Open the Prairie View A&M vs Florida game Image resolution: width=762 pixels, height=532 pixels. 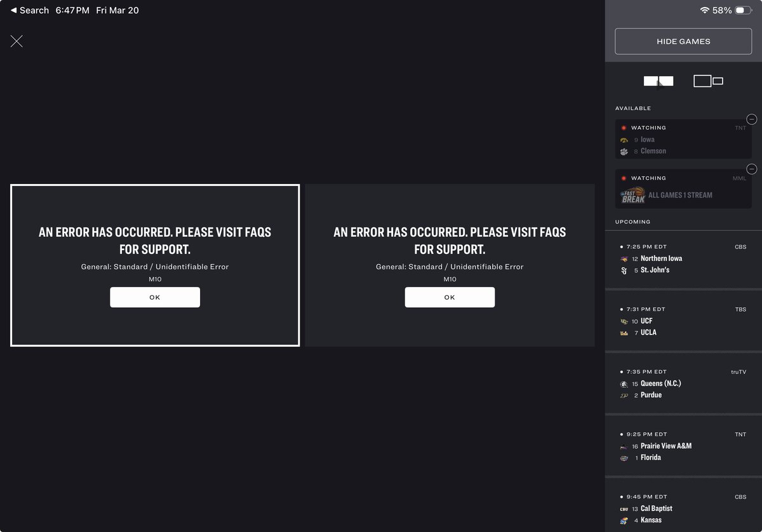[683, 446]
